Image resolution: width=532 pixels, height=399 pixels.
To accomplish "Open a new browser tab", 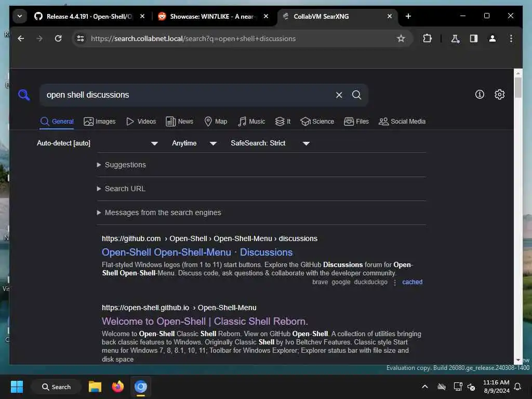I will (x=408, y=16).
